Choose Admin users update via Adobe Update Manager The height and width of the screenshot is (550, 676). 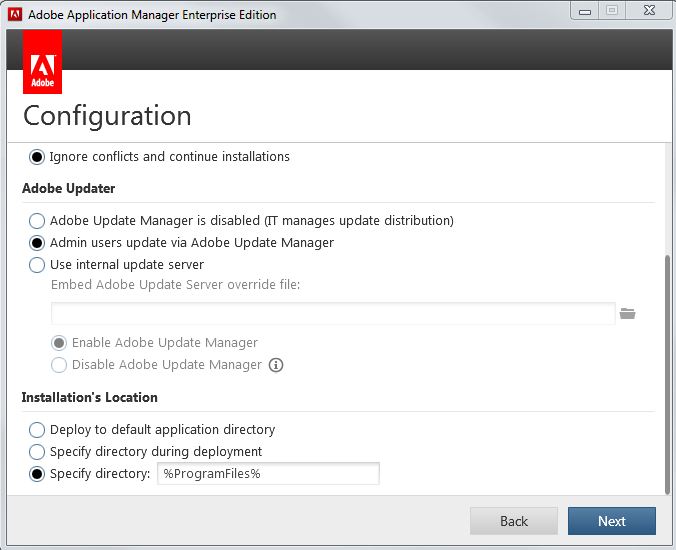37,243
